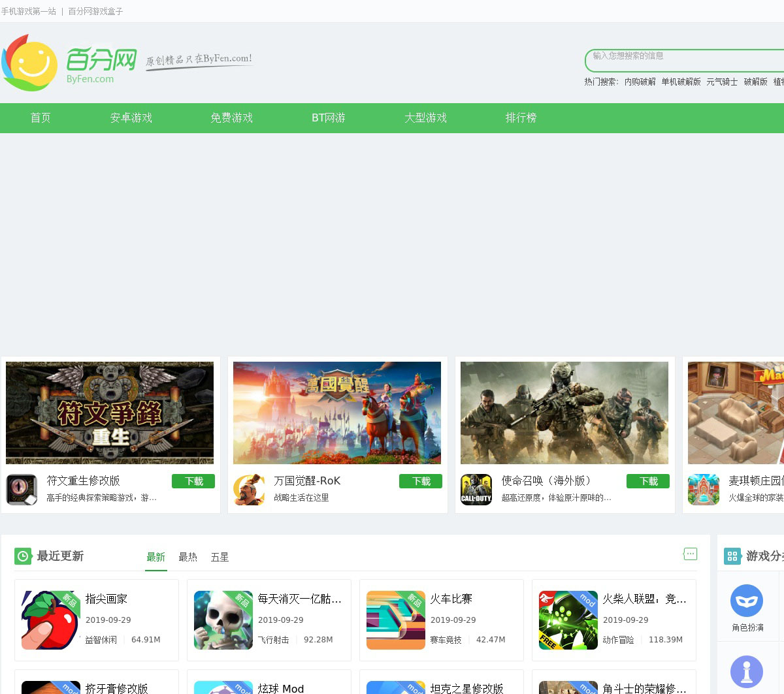This screenshot has width=784, height=694.
Task: Open the 火车比赛 game title
Action: pos(451,599)
